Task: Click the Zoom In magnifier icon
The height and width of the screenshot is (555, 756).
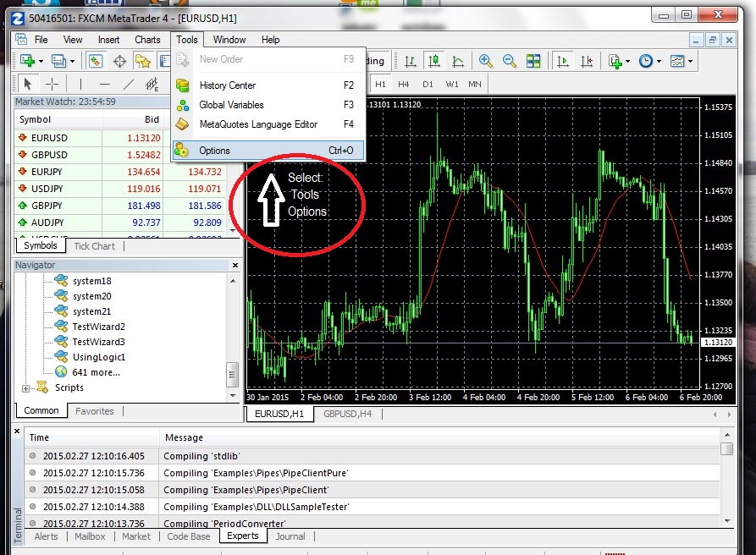Action: (486, 61)
